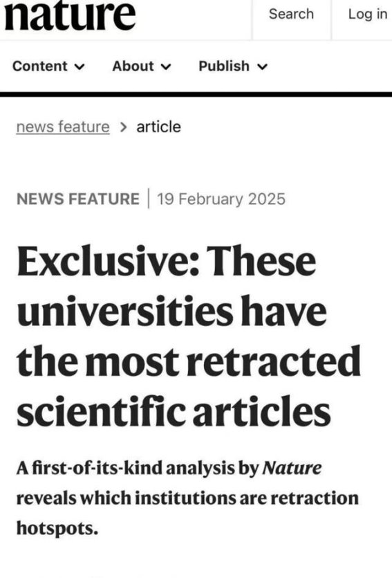Click the thick black line under navigation

196,95
